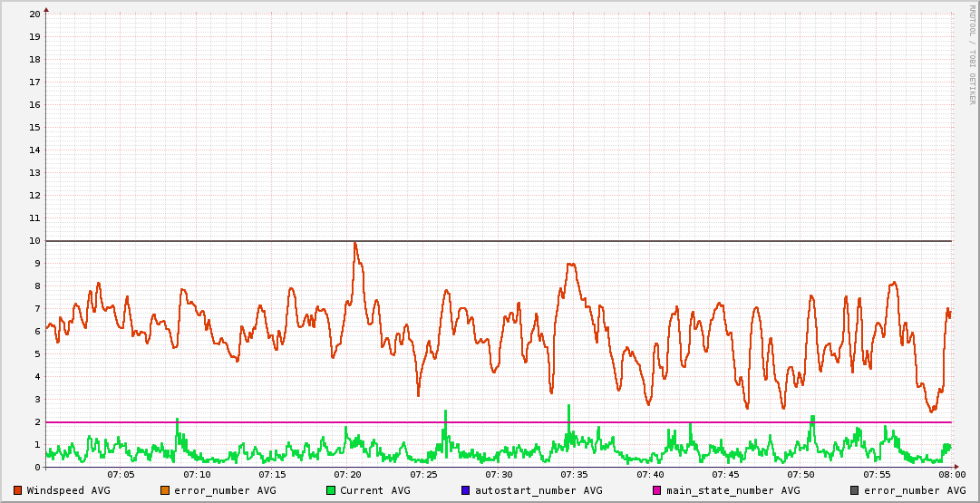Click the 07:05 time axis label
Screen dimensions: 980x503
121,474
